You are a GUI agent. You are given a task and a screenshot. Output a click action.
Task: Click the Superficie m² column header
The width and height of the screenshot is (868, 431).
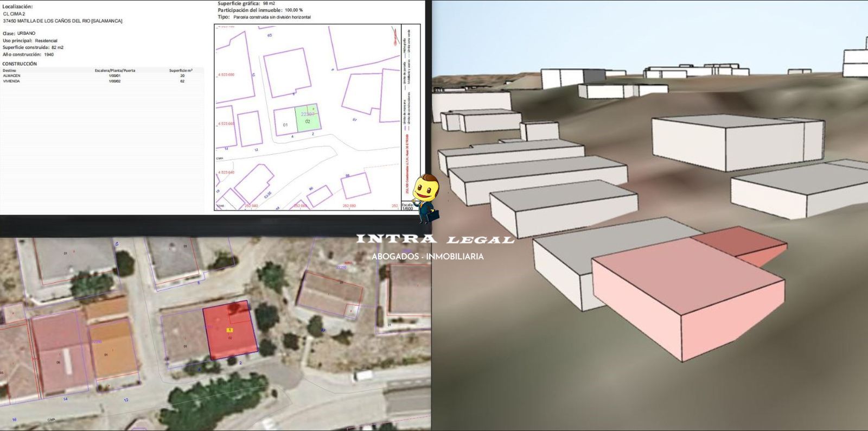pos(181,71)
